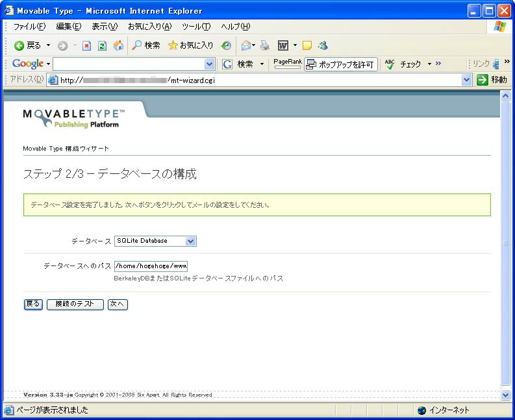Click the Google toolbar G search icon

click(227, 64)
